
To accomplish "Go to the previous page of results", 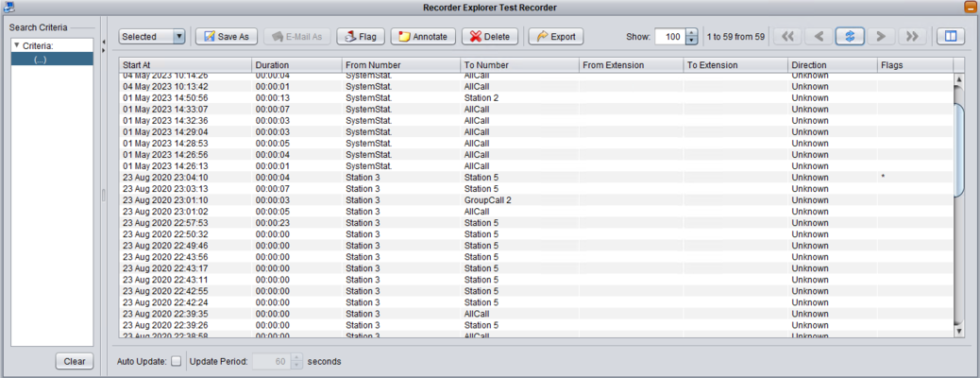I will pos(819,36).
